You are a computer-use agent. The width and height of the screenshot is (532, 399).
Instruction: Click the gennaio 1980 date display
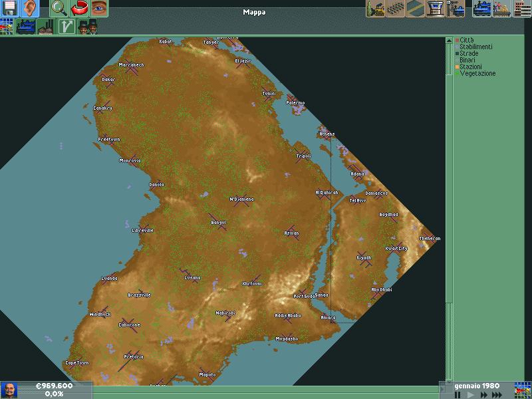[x=477, y=386]
